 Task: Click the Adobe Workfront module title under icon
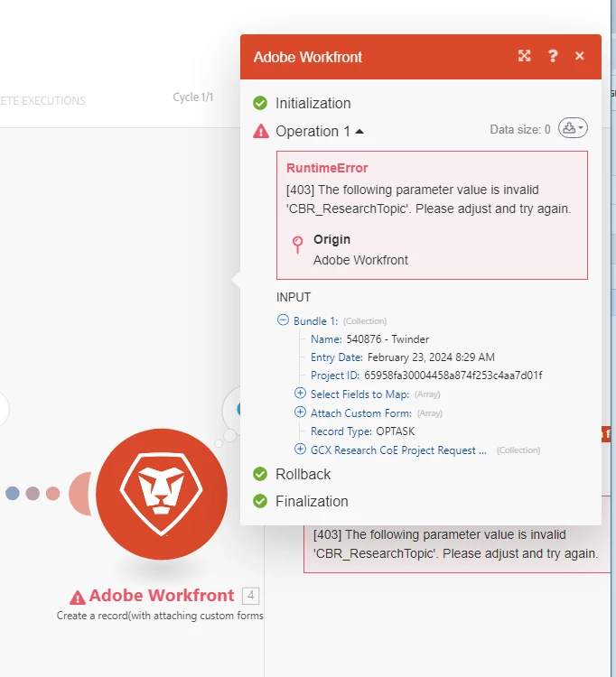[162, 596]
